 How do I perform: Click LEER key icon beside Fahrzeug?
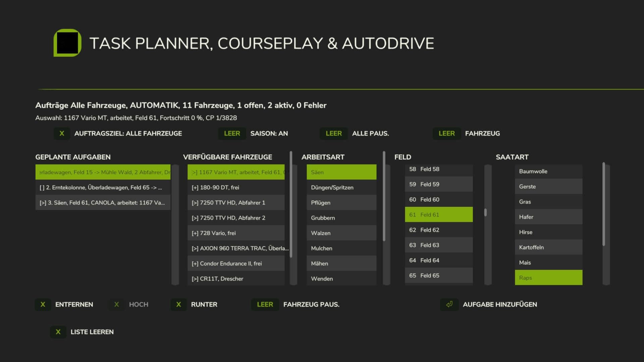pyautogui.click(x=447, y=133)
